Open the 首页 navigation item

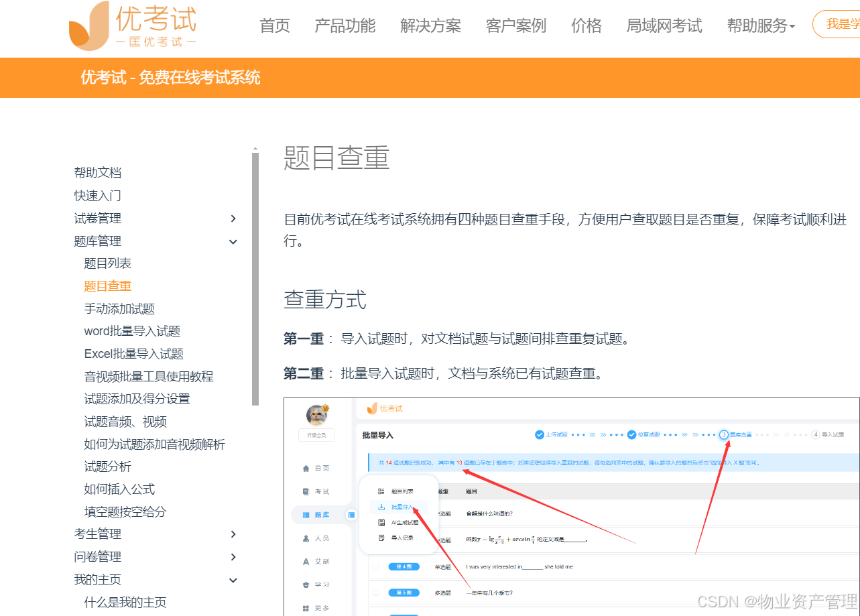pos(275,26)
